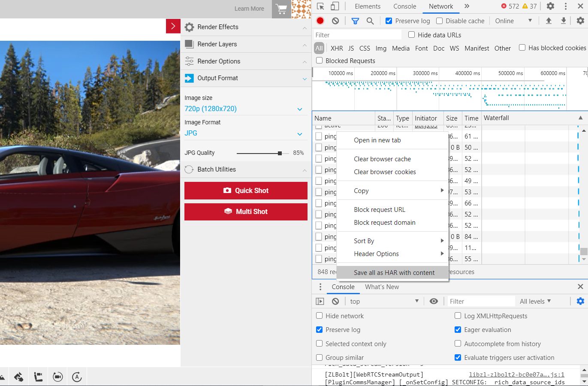This screenshot has width=588, height=386.
Task: Select the interactive touch view icon
Action: point(18,377)
